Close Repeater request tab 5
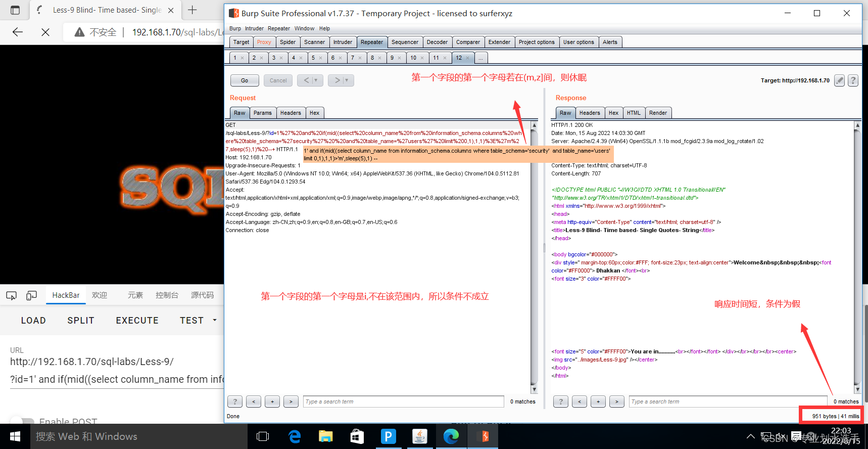Image resolution: width=868 pixels, height=449 pixels. 320,58
